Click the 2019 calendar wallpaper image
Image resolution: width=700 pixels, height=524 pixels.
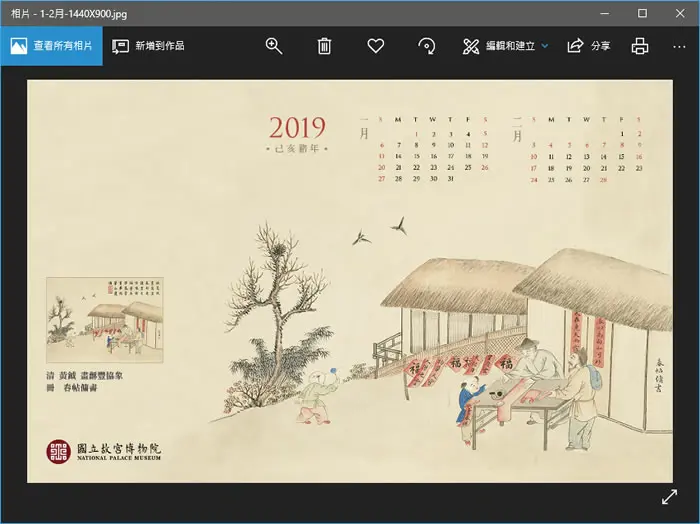350,281
